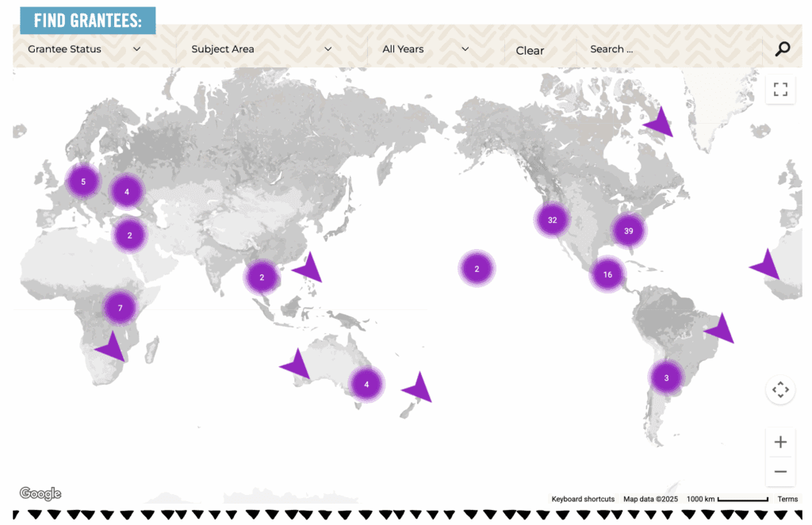Expand the Subject Area dropdown

point(262,49)
